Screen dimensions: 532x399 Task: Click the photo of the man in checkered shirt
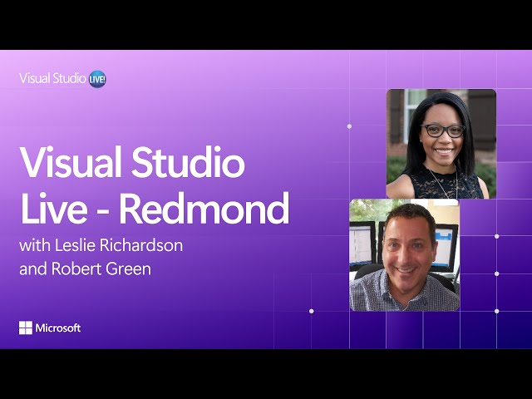405,255
